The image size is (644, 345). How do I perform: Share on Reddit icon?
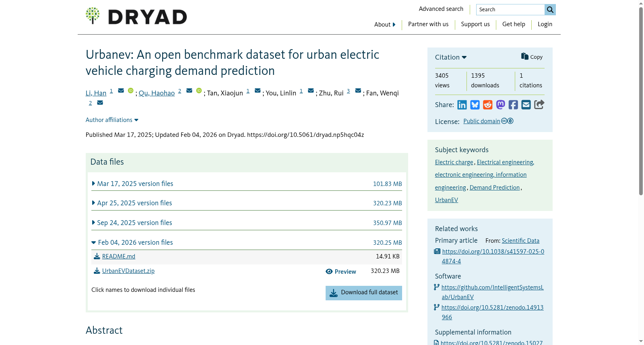pyautogui.click(x=488, y=105)
